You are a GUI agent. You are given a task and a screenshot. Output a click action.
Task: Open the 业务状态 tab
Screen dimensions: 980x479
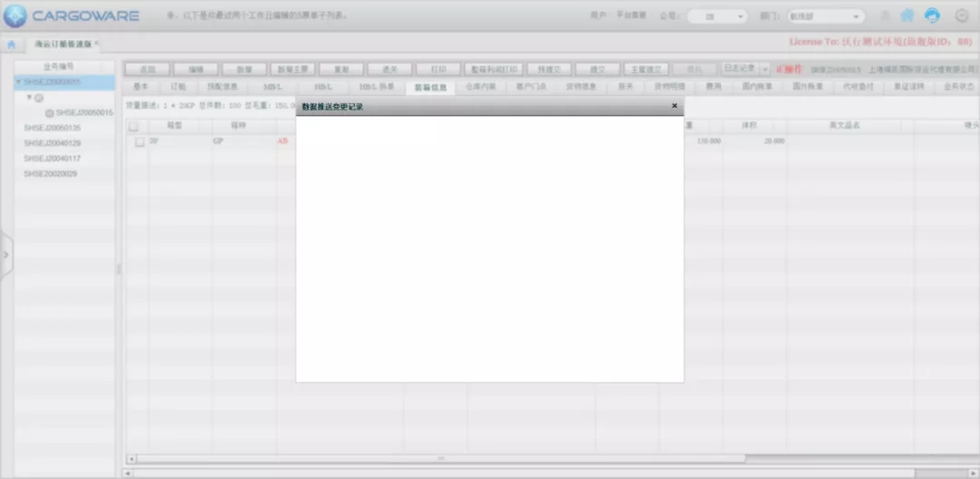pos(959,87)
